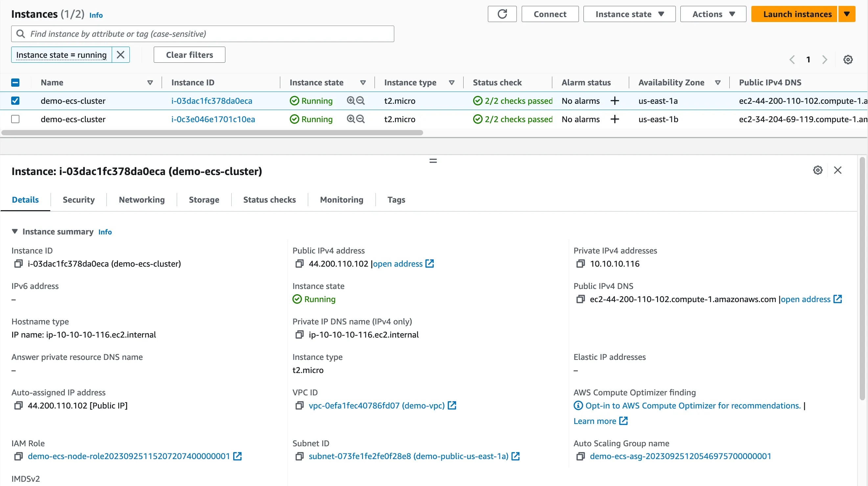868x486 pixels.
Task: Click the Clear filters button
Action: [x=190, y=54]
